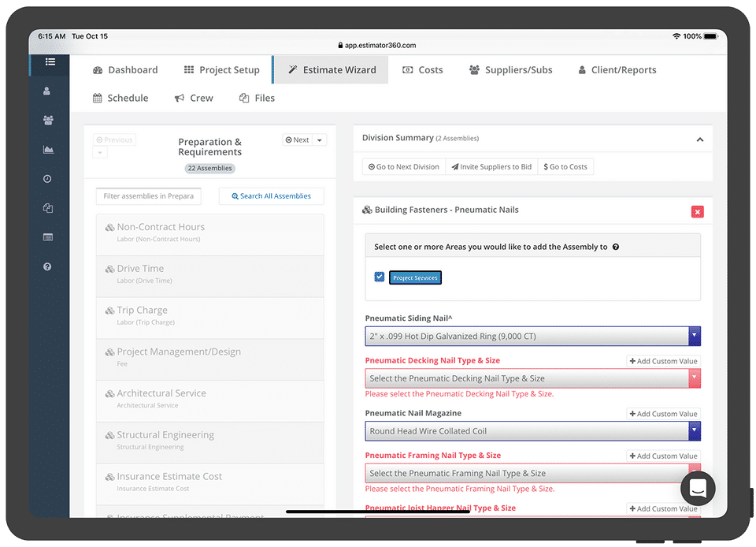Click the battery status icon

(x=710, y=36)
